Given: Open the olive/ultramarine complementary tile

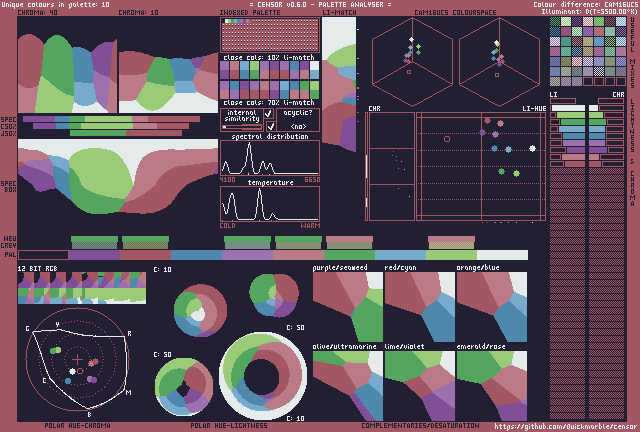Looking at the screenshot, I should [x=348, y=386].
